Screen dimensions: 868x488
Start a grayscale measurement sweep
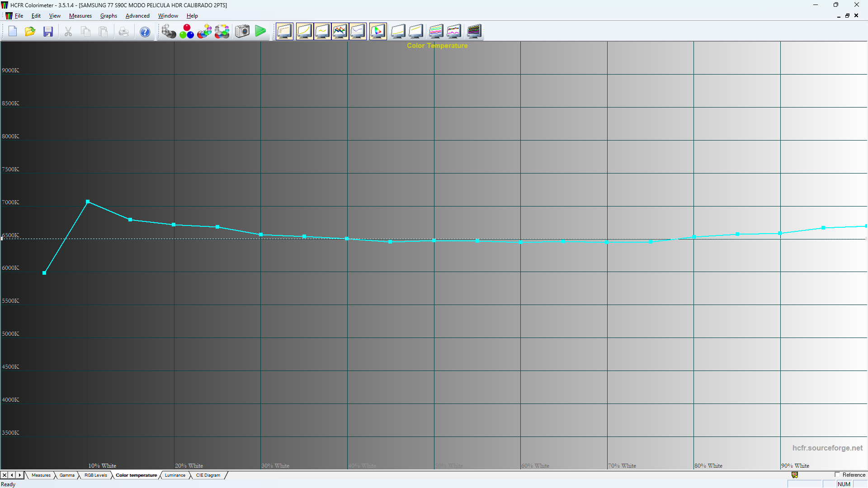click(x=169, y=31)
